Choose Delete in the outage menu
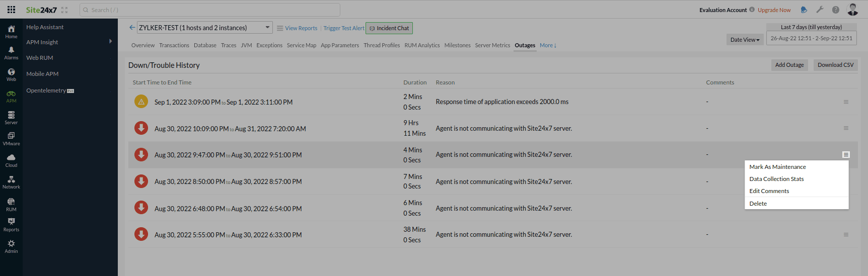The image size is (868, 276). (x=758, y=204)
